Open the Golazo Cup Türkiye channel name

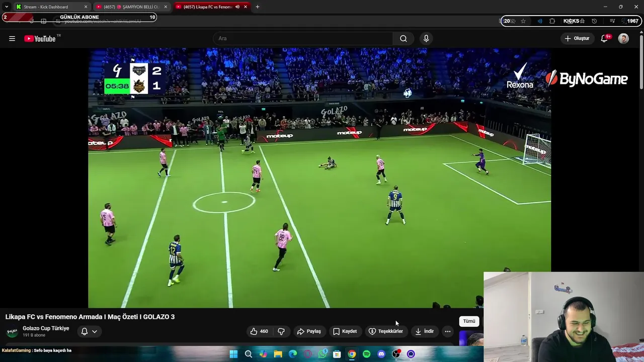(x=46, y=328)
